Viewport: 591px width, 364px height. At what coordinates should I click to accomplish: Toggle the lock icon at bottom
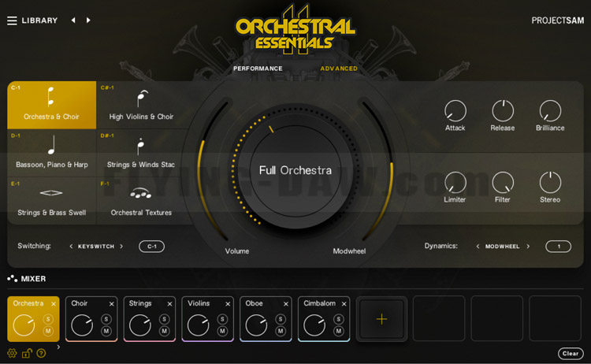27,353
